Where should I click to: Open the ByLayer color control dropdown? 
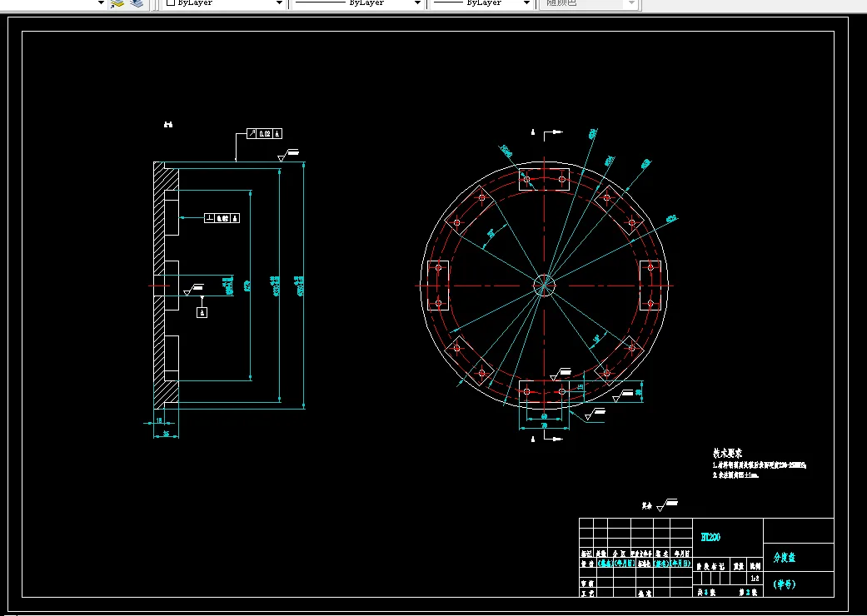point(225,3)
